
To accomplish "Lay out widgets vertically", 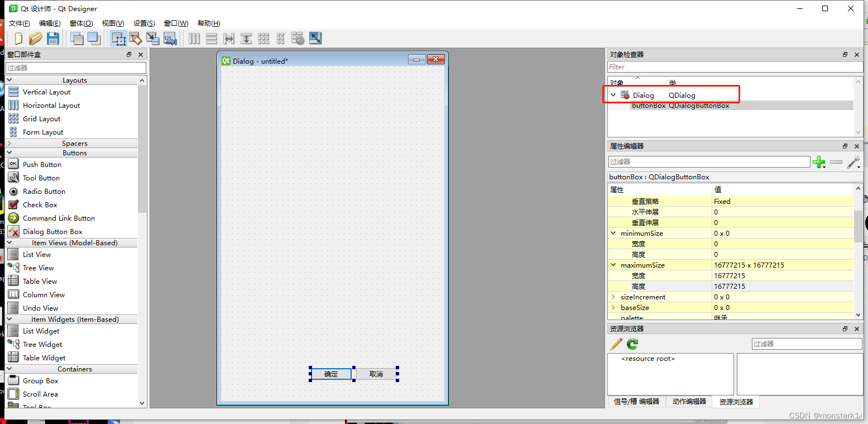I will coord(212,39).
